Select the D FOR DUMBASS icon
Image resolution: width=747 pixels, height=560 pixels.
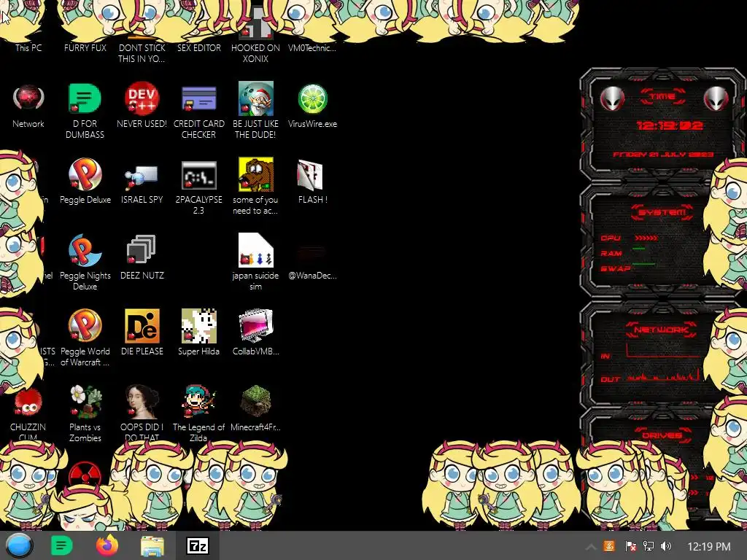pos(85,99)
